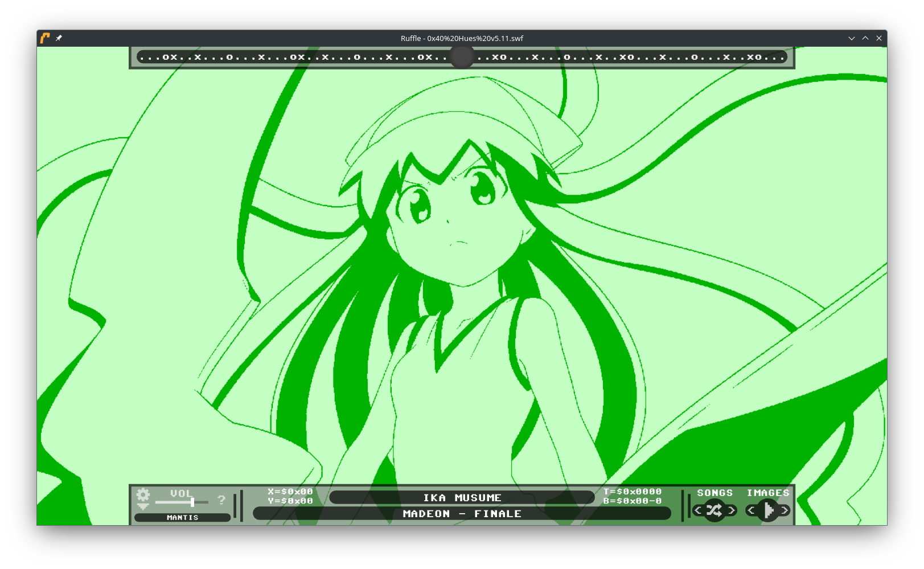Click the round scrubber knob on the top progress bar
Image resolution: width=924 pixels, height=569 pixels.
tap(462, 57)
